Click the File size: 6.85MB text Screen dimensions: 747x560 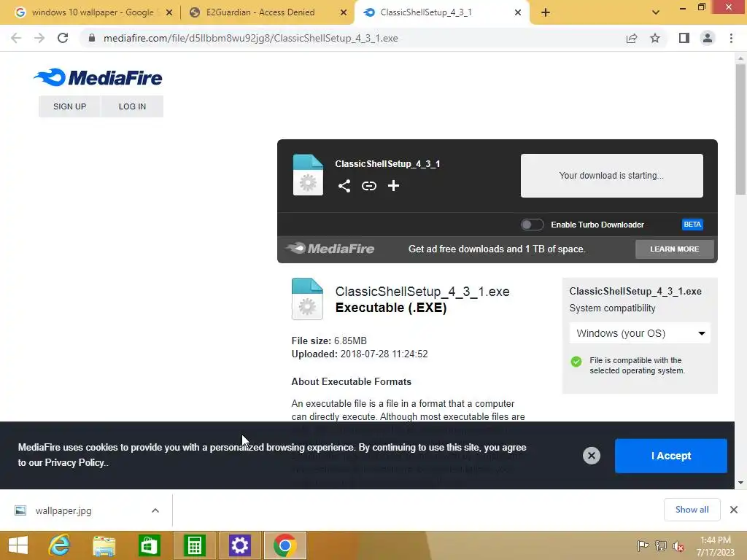(x=329, y=341)
